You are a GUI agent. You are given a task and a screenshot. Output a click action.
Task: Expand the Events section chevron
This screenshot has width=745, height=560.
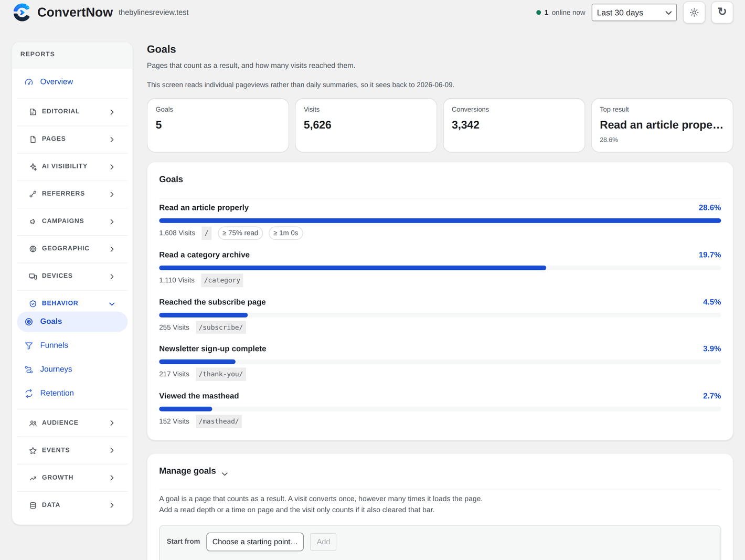pyautogui.click(x=112, y=450)
